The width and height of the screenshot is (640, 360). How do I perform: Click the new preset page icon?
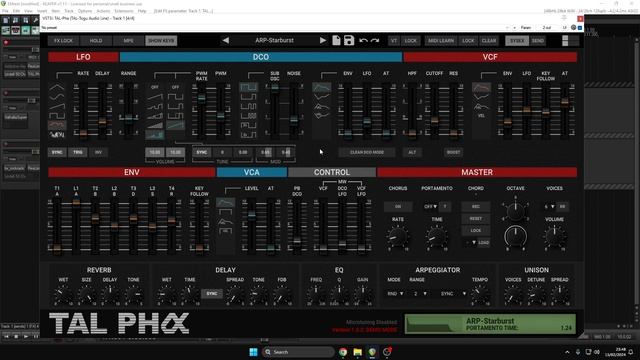[336, 40]
